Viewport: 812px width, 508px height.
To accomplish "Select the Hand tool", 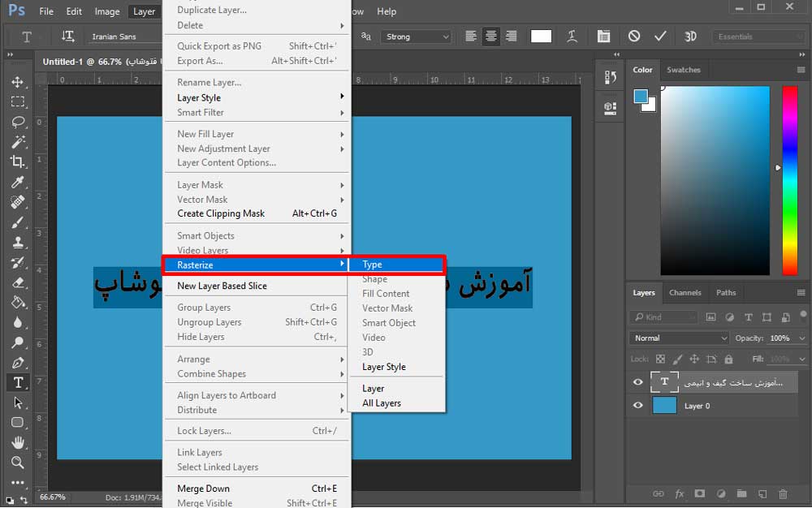I will 18,443.
